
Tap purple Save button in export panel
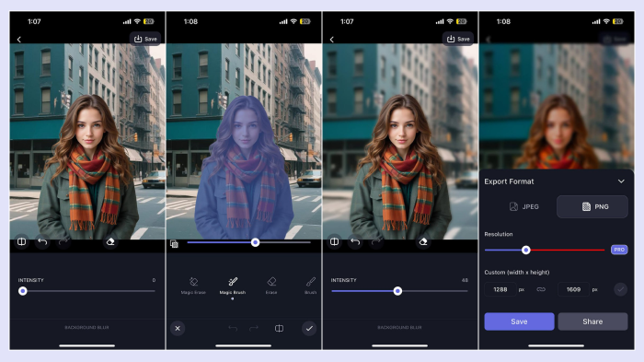(519, 321)
